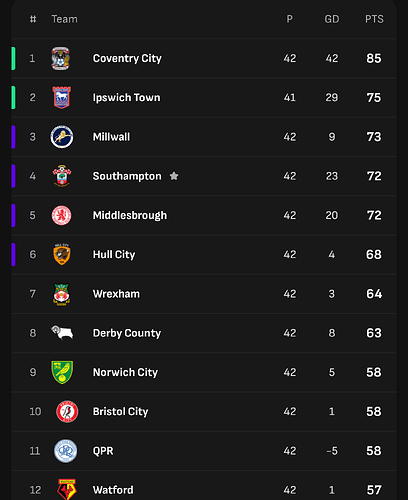
Task: Click the P column header
Action: tap(290, 19)
